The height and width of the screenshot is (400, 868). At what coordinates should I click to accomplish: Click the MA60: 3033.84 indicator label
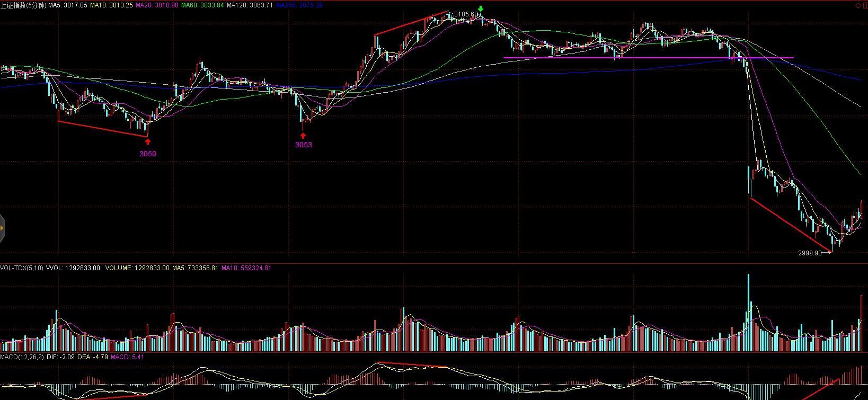pos(202,5)
